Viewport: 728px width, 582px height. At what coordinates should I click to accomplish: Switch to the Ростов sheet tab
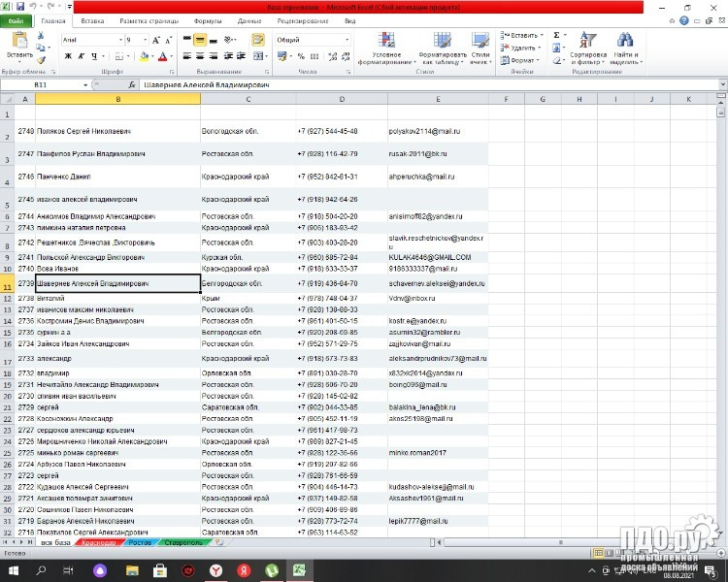[x=138, y=542]
